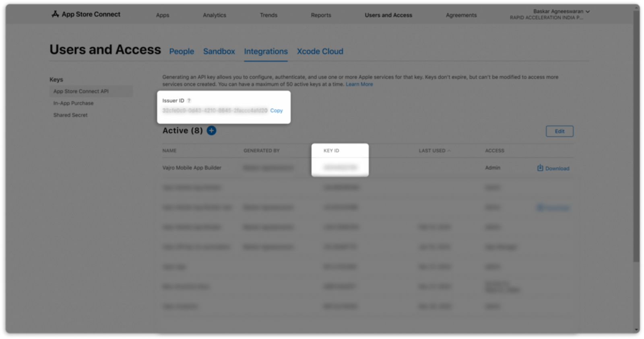
Task: Open the Apps section in top navigation
Action: (163, 15)
